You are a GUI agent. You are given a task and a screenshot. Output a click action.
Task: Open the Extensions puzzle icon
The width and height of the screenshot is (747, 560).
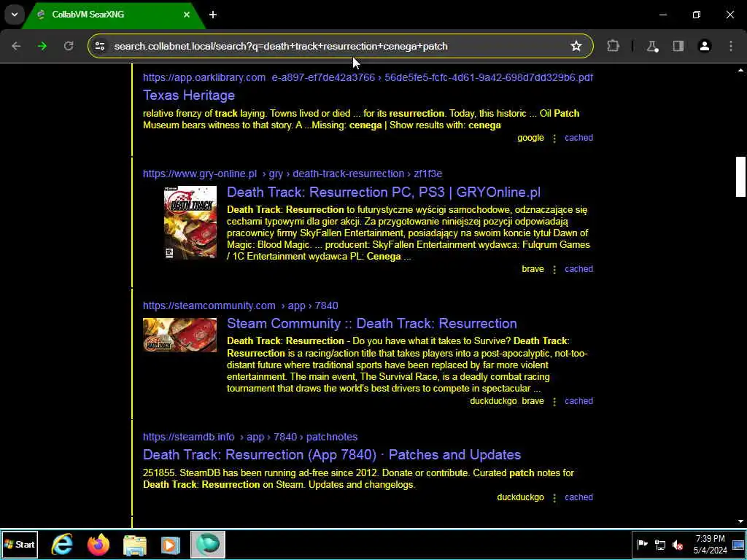[x=613, y=46]
